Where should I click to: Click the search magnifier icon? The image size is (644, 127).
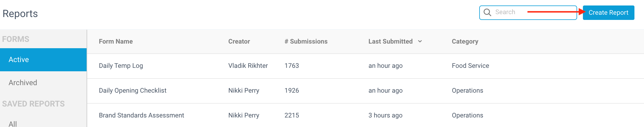(487, 12)
